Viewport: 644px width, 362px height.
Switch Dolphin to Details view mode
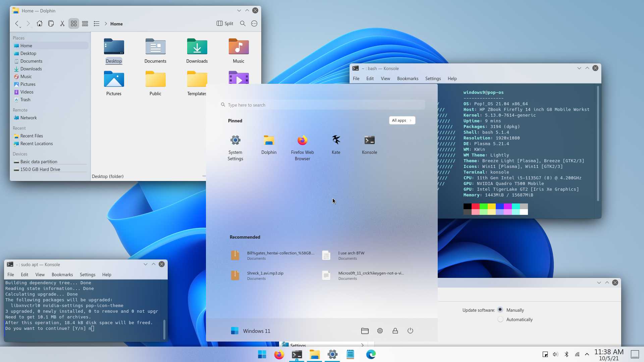click(97, 23)
